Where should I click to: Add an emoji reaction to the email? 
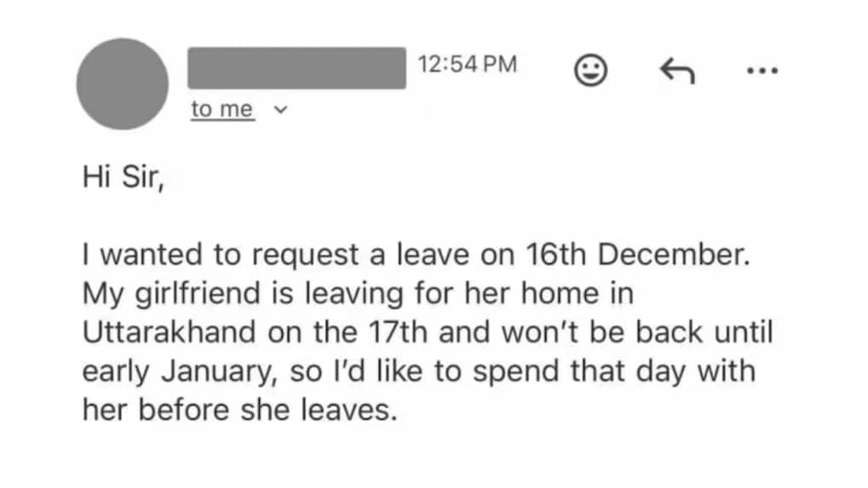pyautogui.click(x=590, y=71)
